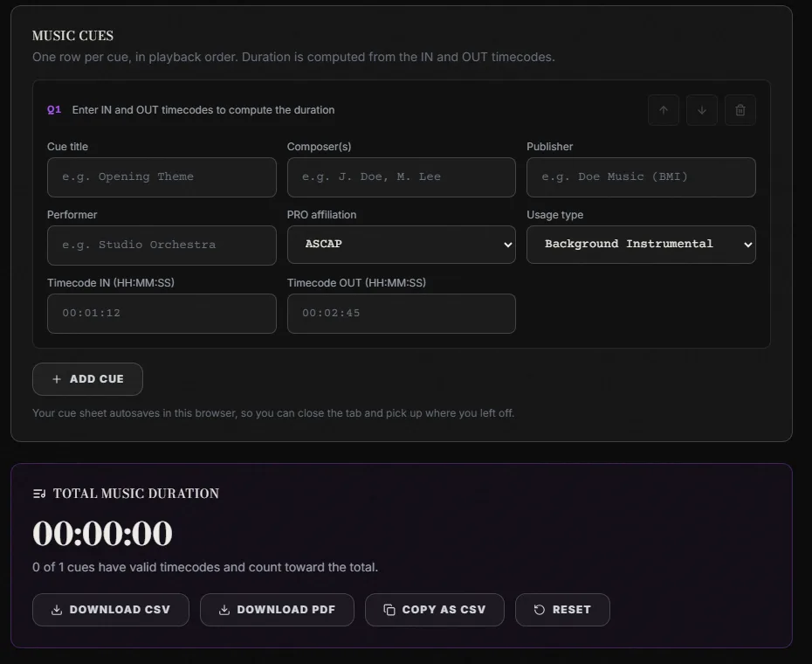Reset the cue sheet
This screenshot has width=812, height=664.
point(562,610)
